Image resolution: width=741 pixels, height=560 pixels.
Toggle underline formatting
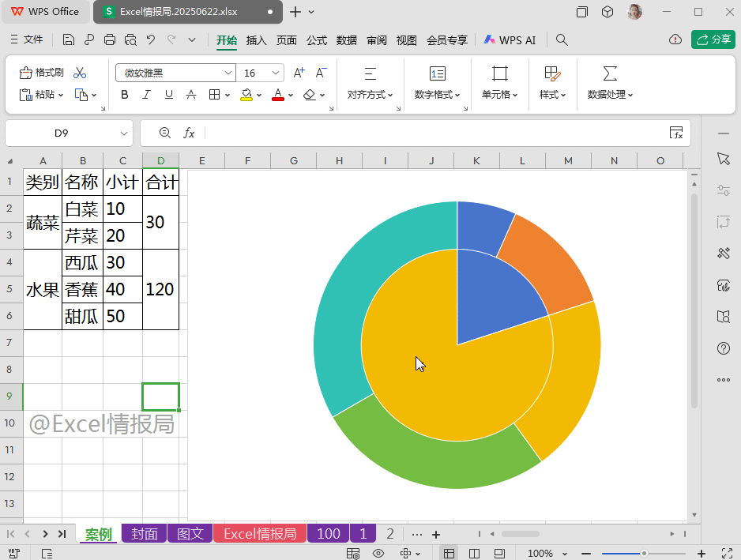(168, 95)
